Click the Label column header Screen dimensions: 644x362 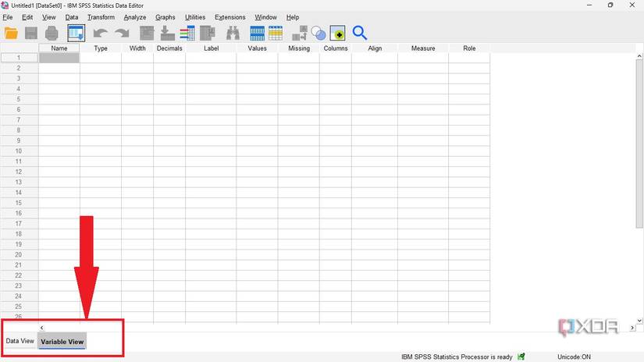pos(211,48)
